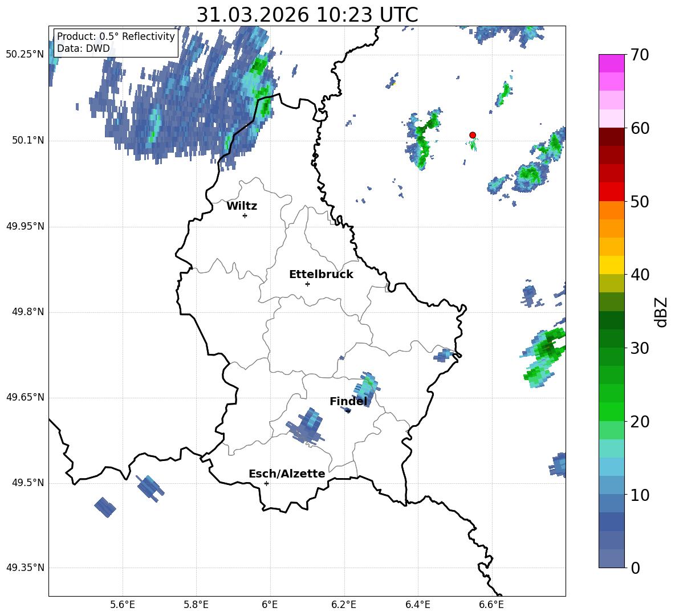Click the 10 colorbar tick label
The height and width of the screenshot is (616, 675).
[639, 495]
